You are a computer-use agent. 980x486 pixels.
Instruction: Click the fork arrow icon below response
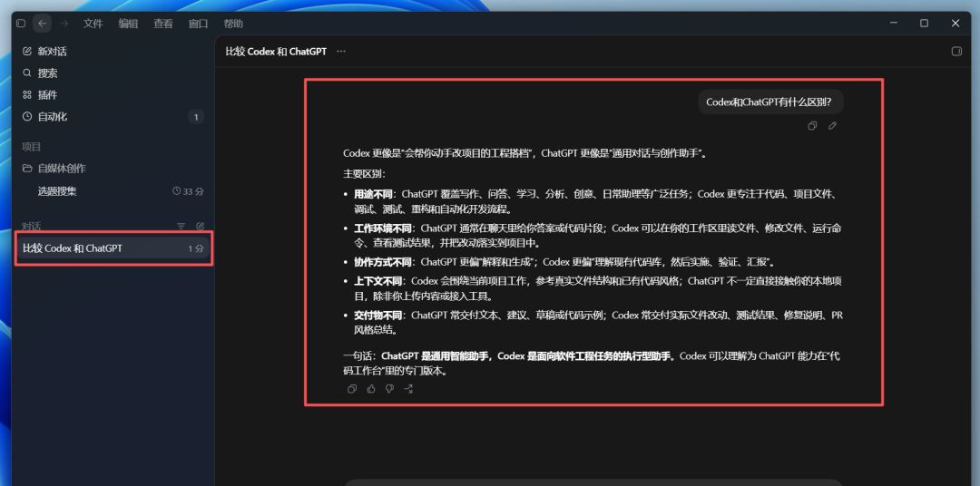408,389
